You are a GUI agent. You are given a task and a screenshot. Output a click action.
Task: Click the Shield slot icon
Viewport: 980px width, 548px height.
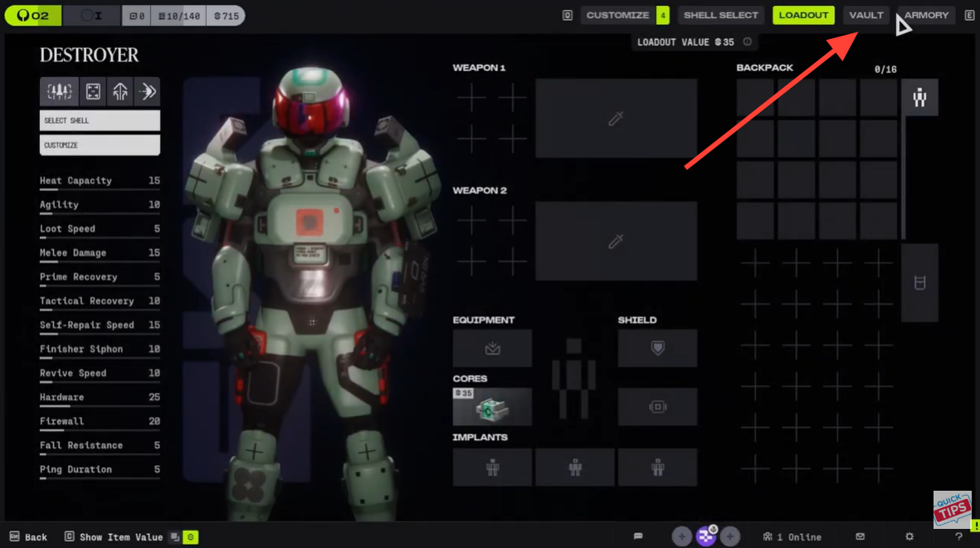(657, 349)
